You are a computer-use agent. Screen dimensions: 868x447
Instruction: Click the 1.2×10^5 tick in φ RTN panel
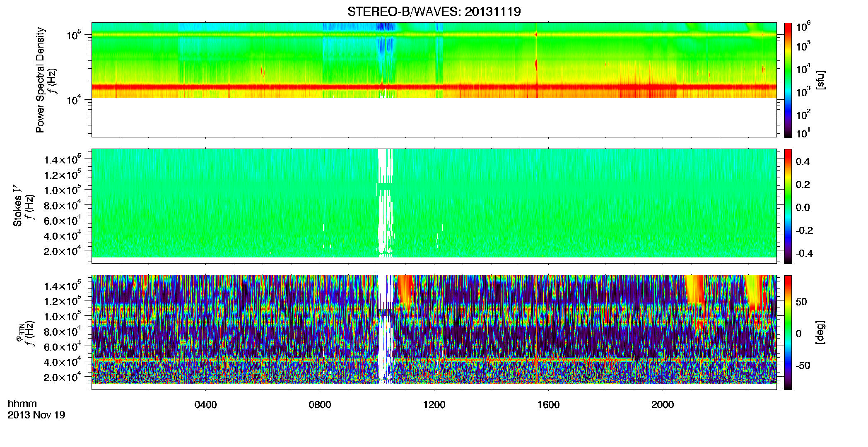pyautogui.click(x=63, y=301)
